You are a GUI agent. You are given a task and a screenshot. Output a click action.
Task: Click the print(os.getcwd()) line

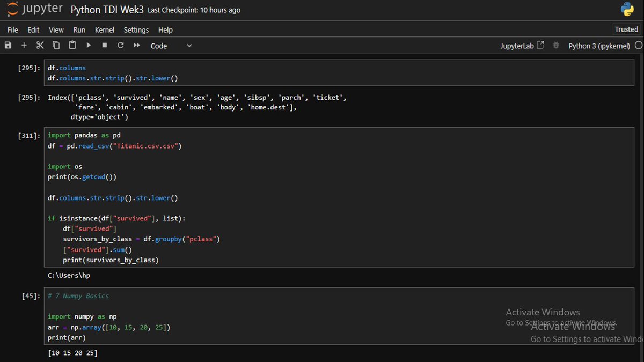pyautogui.click(x=82, y=177)
